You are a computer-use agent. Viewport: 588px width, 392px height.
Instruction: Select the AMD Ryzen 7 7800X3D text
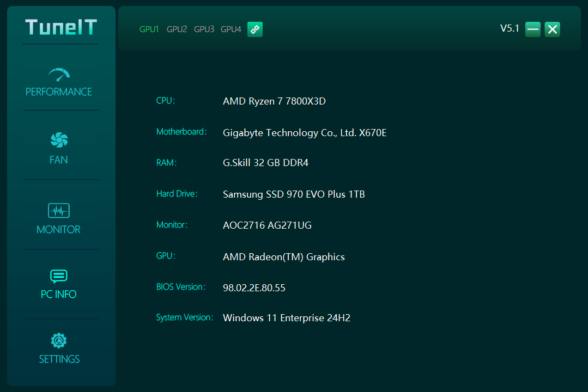(274, 101)
